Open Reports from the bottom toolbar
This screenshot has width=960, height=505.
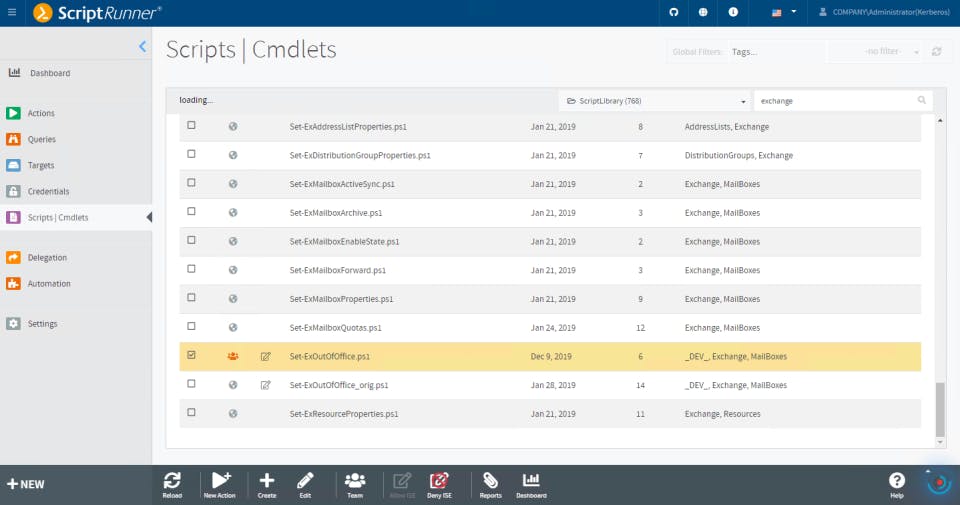(x=490, y=481)
